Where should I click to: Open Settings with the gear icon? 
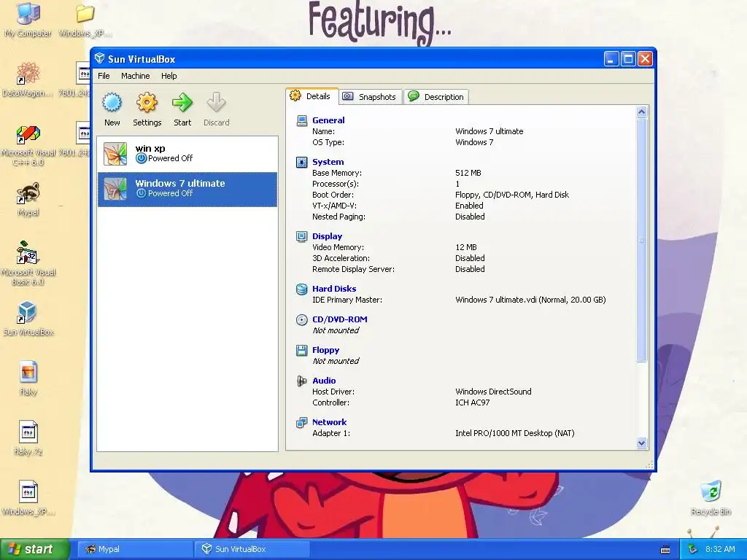coord(147,102)
